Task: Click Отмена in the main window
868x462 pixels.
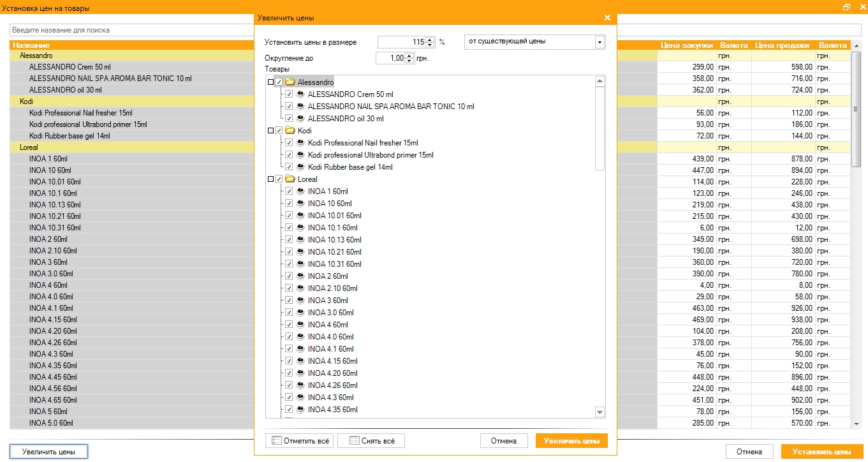Action: pos(749,452)
